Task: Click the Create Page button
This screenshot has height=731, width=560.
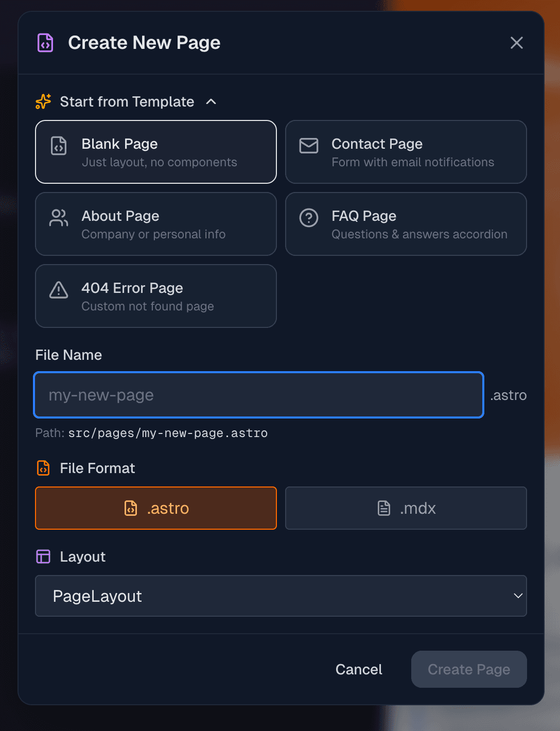Action: [468, 669]
